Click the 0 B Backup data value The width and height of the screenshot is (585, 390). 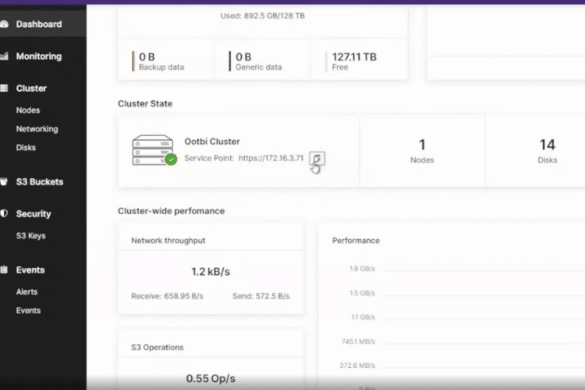pyautogui.click(x=147, y=57)
